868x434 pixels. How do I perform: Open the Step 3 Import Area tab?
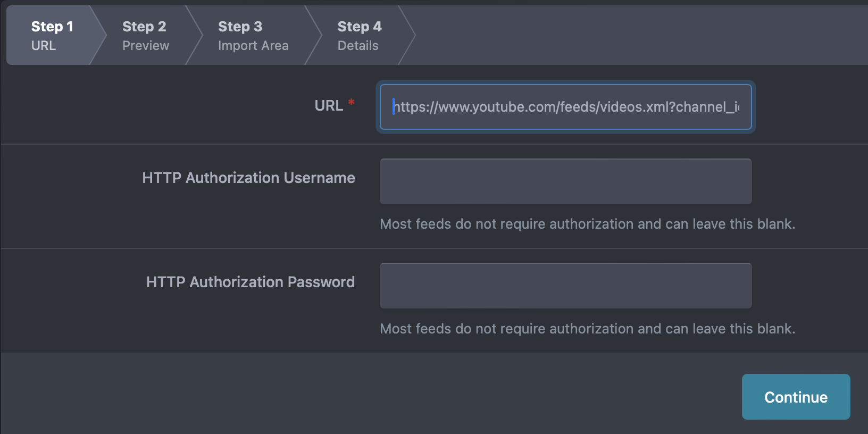coord(253,36)
